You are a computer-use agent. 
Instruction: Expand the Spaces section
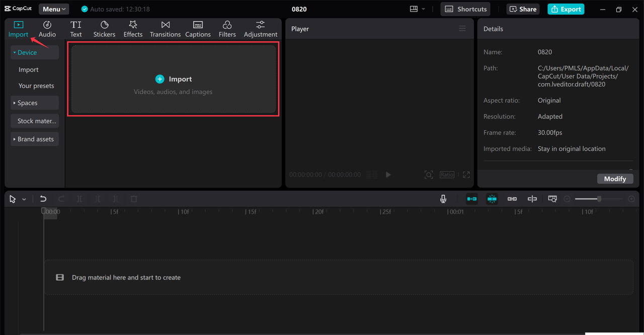pyautogui.click(x=34, y=103)
